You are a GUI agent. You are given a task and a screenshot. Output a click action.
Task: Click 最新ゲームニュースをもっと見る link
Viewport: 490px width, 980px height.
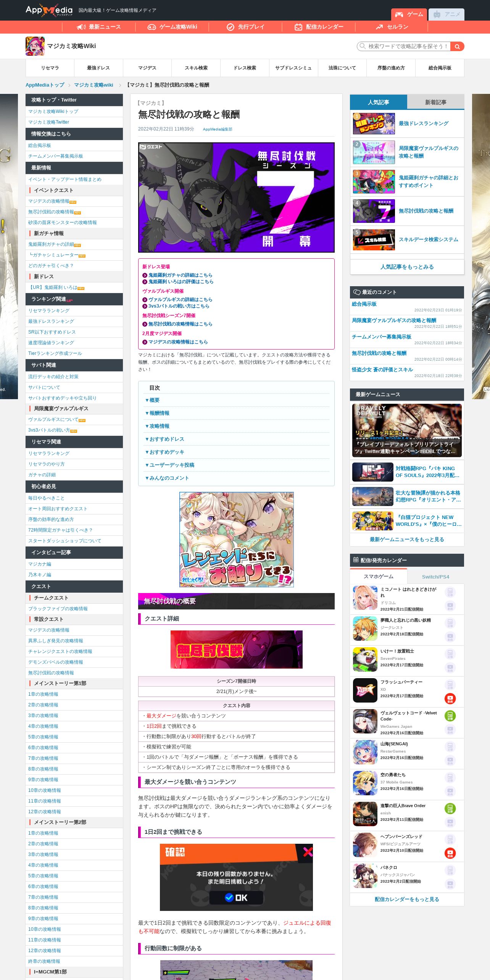click(407, 539)
